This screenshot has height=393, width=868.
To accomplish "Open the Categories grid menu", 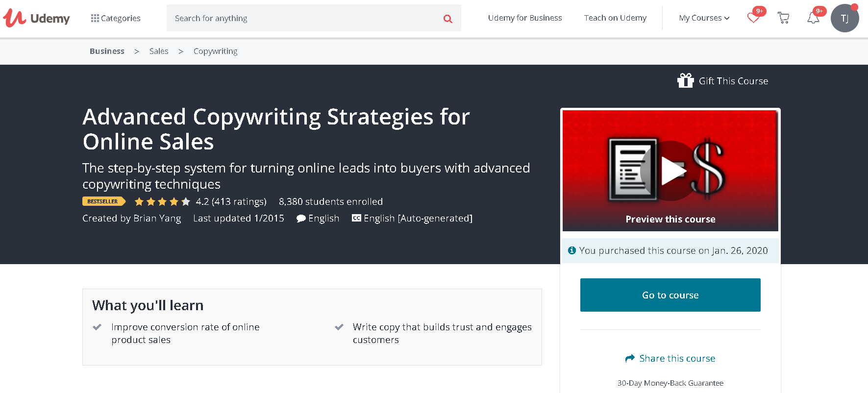I will click(x=116, y=18).
